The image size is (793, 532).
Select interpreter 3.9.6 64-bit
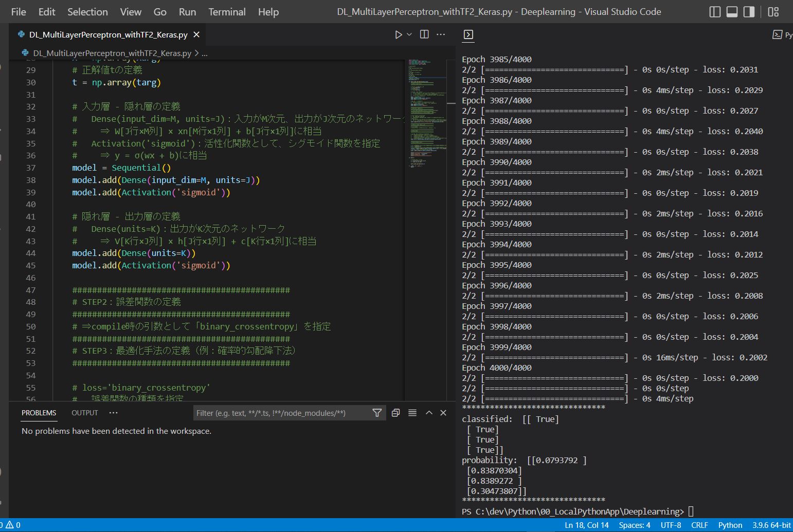pyautogui.click(x=771, y=525)
